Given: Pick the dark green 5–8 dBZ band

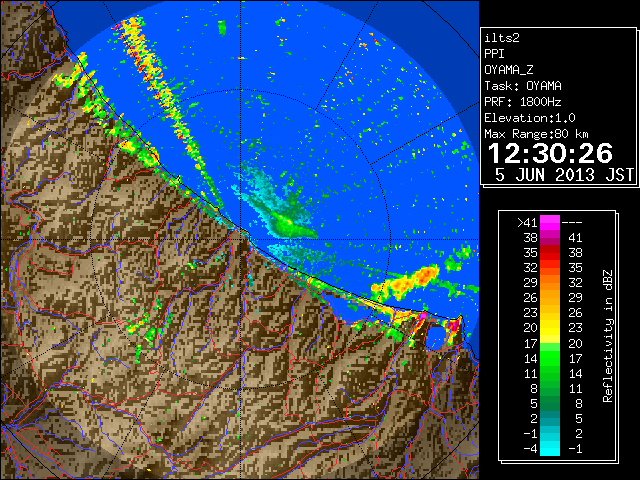Looking at the screenshot, I should tap(550, 403).
